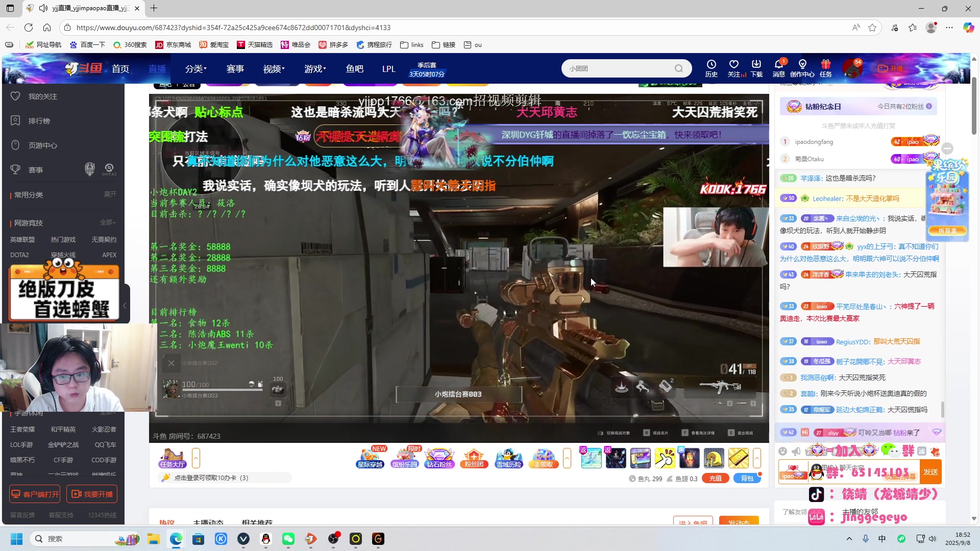This screenshot has width=980, height=551.
Task: Click the 拆盲盒 blind box widget
Action: pos(947,231)
